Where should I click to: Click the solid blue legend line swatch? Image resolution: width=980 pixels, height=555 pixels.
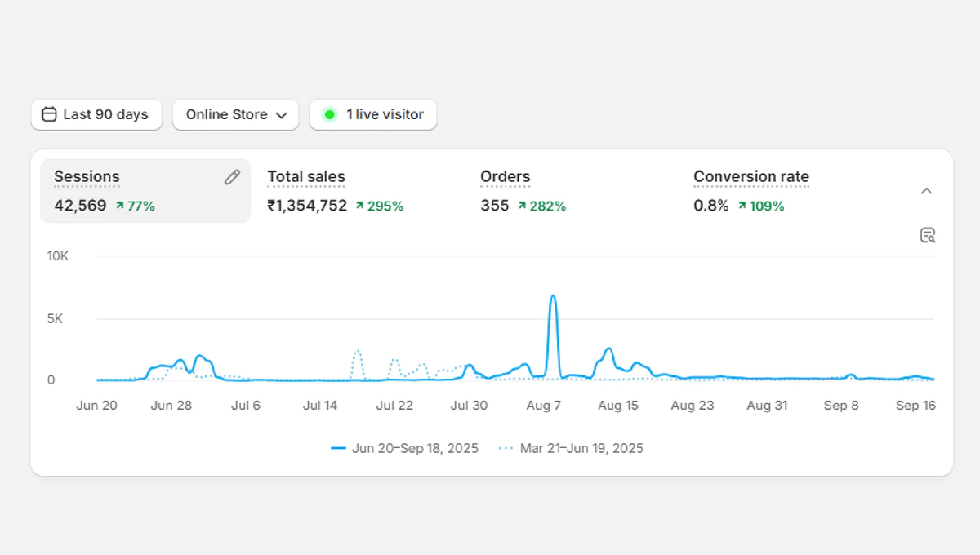(x=339, y=448)
